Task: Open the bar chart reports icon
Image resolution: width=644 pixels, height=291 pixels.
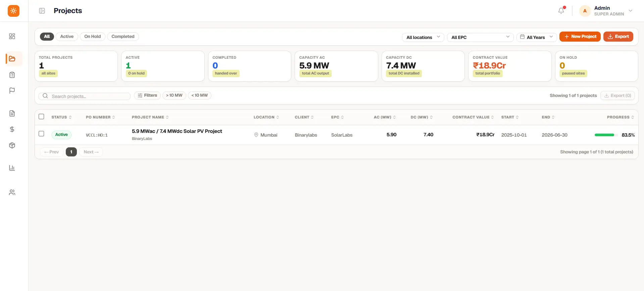Action: click(12, 168)
